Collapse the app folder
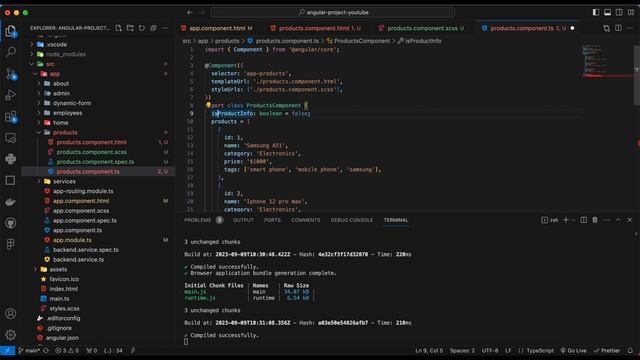640x360 pixels. (x=54, y=74)
